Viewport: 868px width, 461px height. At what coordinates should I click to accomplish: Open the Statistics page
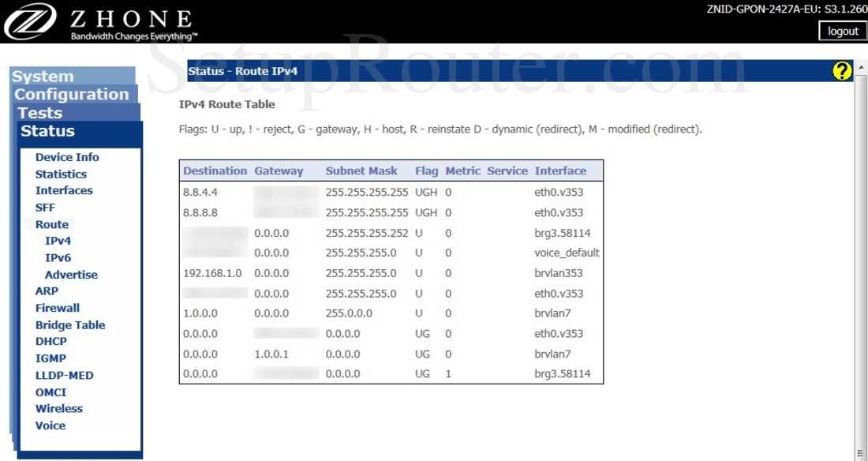[61, 174]
